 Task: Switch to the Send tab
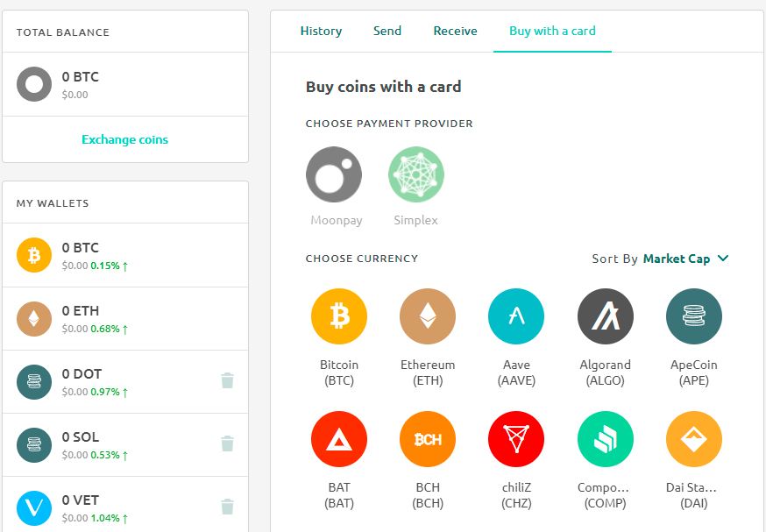click(387, 31)
